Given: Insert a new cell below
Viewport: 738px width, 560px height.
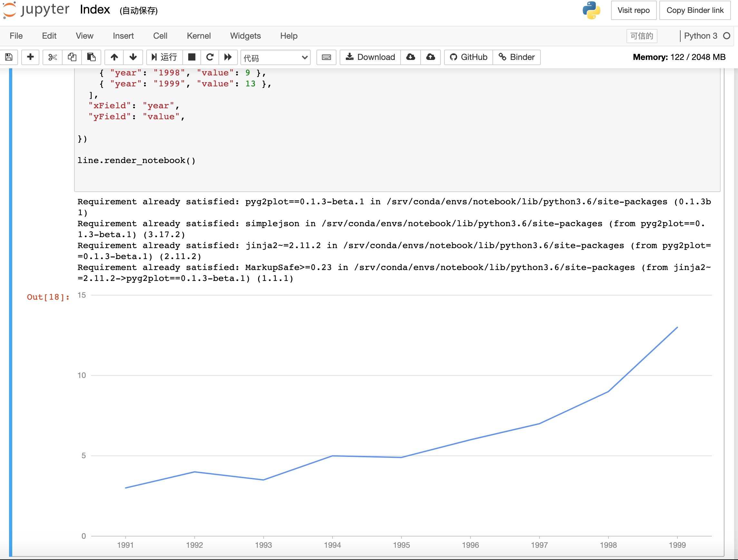Looking at the screenshot, I should pos(30,57).
